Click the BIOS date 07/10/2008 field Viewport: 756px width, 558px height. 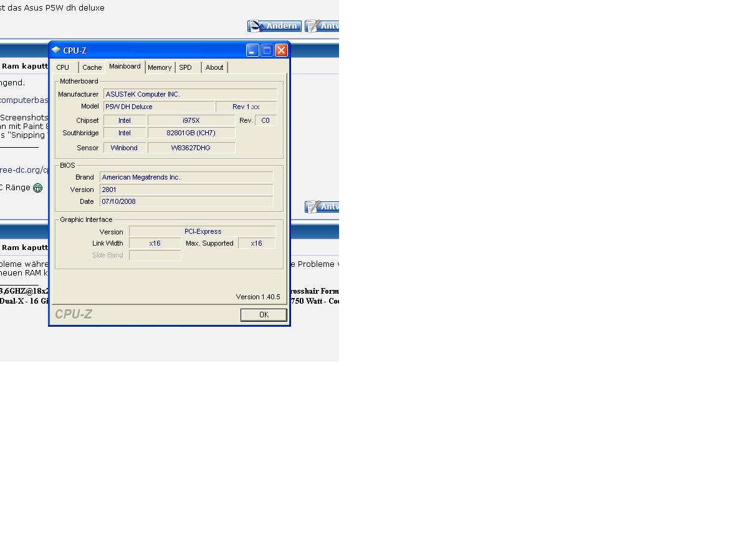pos(186,201)
